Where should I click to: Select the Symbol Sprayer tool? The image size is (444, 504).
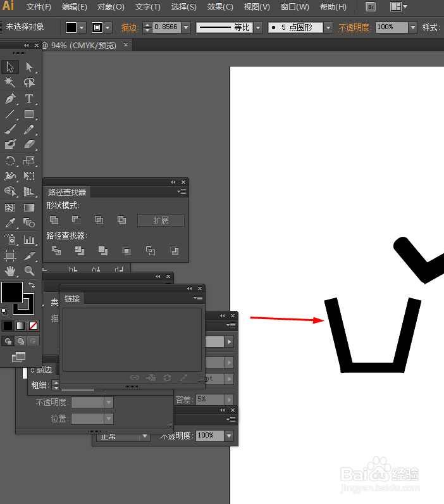click(10, 239)
